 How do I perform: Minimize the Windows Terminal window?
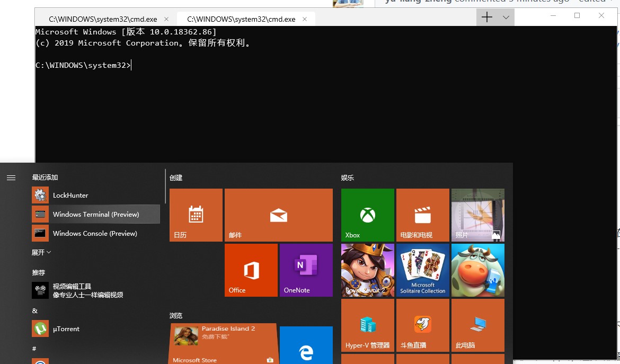(553, 16)
